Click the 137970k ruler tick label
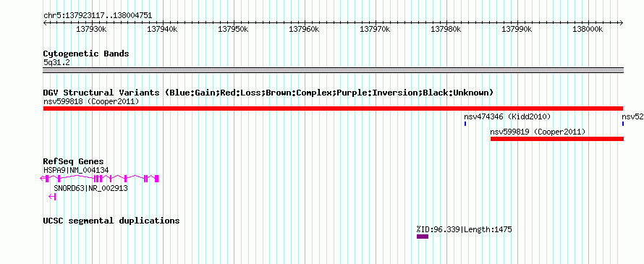The height and width of the screenshot is (264, 644). point(375,29)
